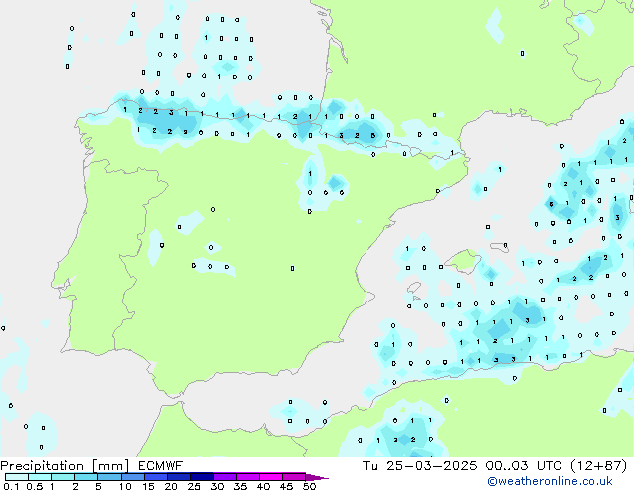Select the 10–15 mm legend color box

132,477
